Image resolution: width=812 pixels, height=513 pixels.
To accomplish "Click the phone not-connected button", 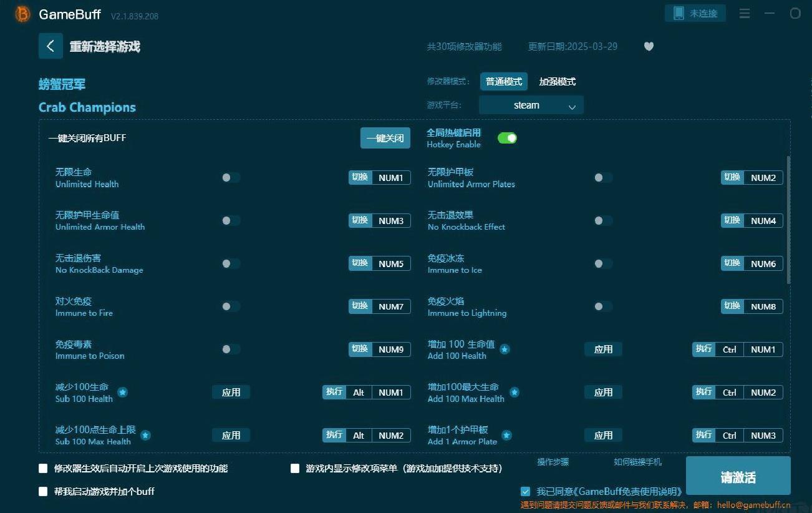I will point(695,13).
